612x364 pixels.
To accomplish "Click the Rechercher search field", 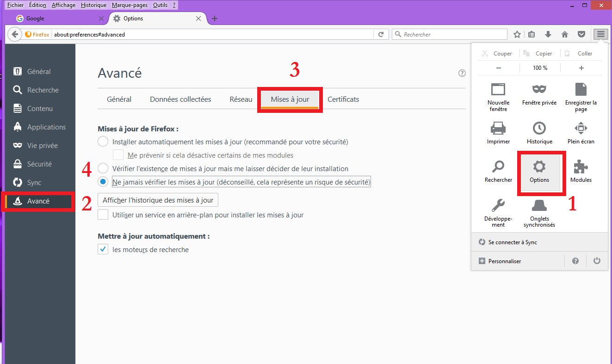I will (450, 34).
